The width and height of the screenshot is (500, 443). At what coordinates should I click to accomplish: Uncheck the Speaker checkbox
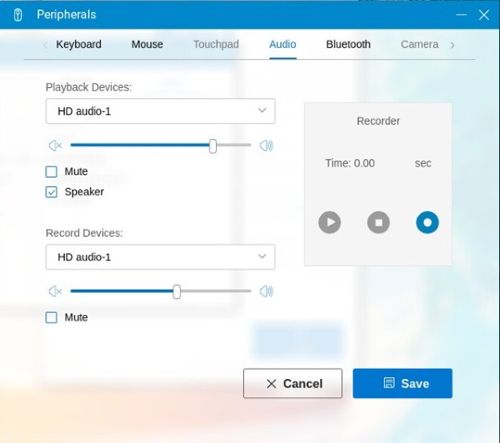[51, 192]
